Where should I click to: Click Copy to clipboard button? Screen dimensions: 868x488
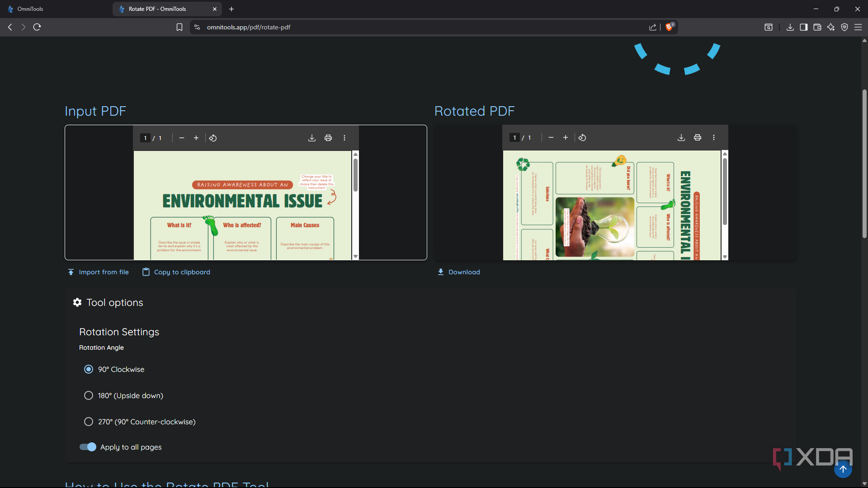tap(176, 272)
